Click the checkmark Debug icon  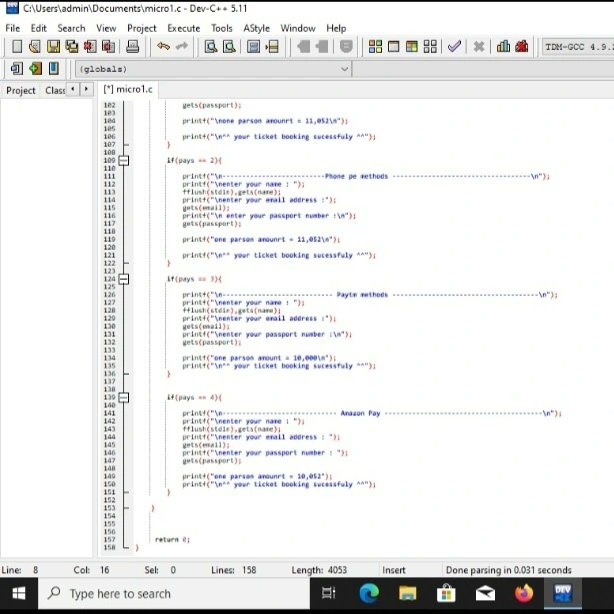tap(454, 47)
